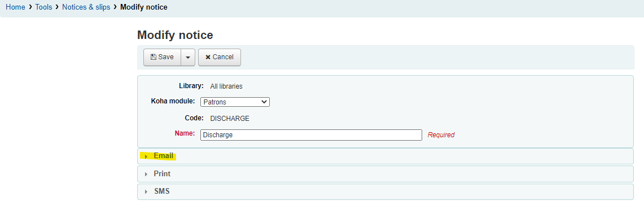Click the triangle arrow beside Email
This screenshot has height=209, width=644.
tap(146, 156)
